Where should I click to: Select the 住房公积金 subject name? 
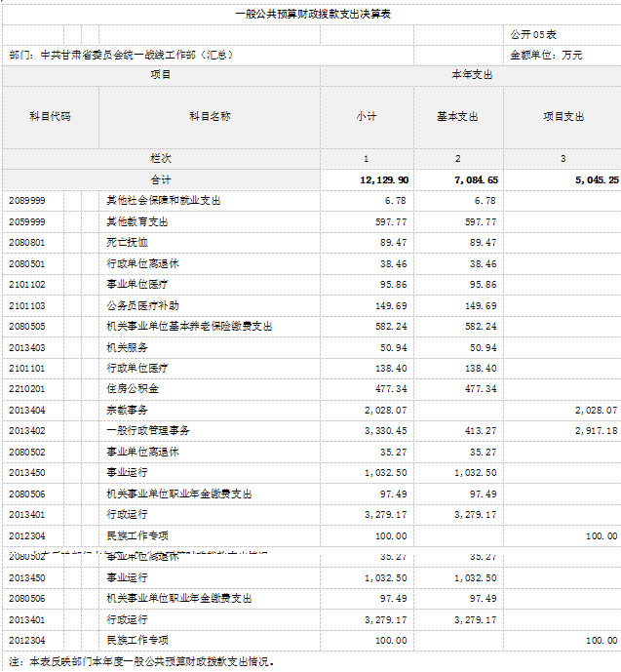pos(133,389)
